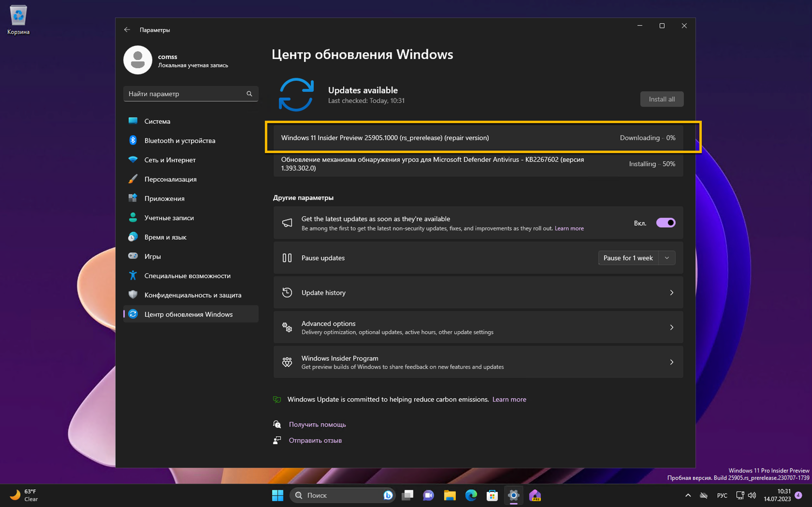Open Учетные записи category
The image size is (812, 507).
click(191, 218)
